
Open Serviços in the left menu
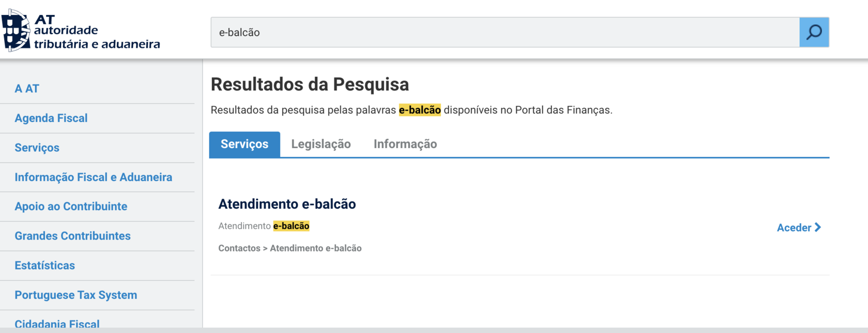coord(37,148)
